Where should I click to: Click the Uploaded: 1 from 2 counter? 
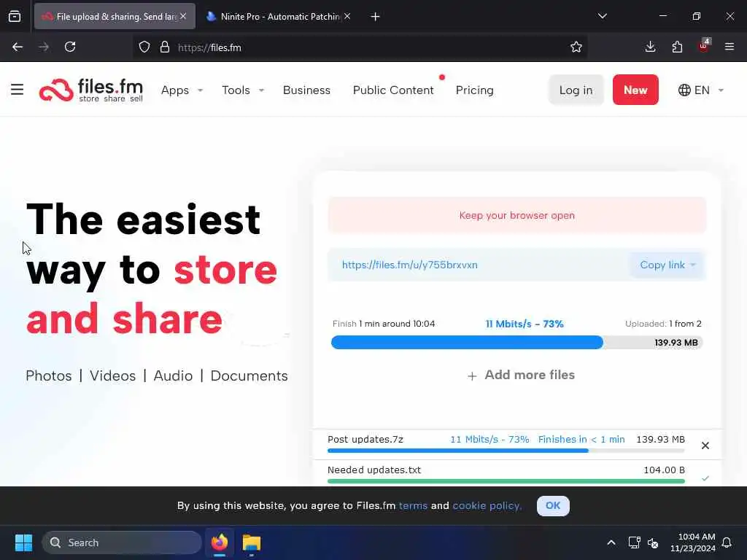pos(663,324)
